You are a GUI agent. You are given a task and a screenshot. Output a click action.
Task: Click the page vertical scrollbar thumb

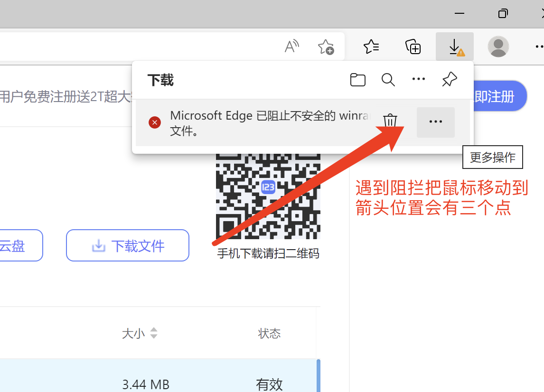(319, 376)
